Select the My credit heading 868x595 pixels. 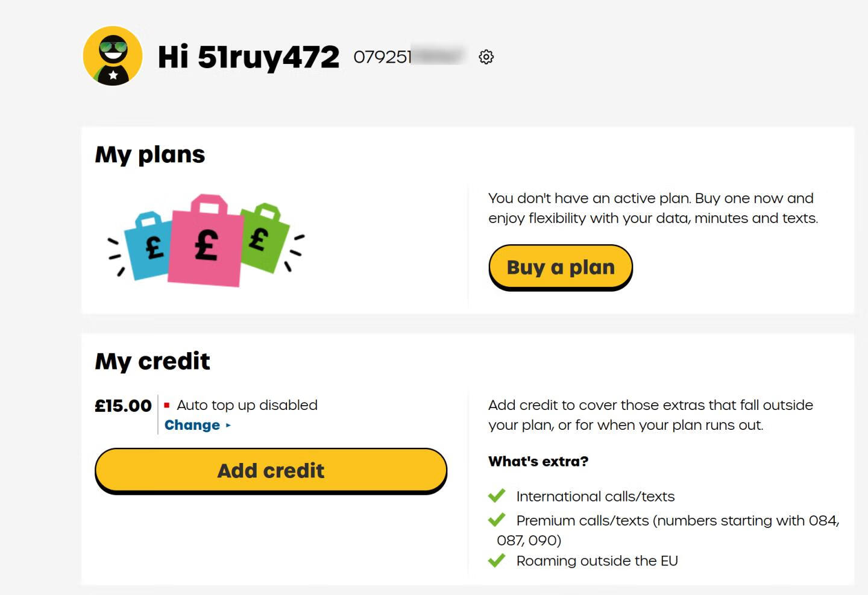[153, 361]
